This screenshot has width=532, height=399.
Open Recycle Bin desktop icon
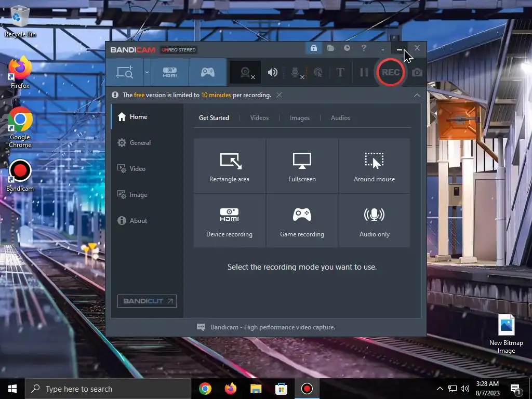point(20,22)
